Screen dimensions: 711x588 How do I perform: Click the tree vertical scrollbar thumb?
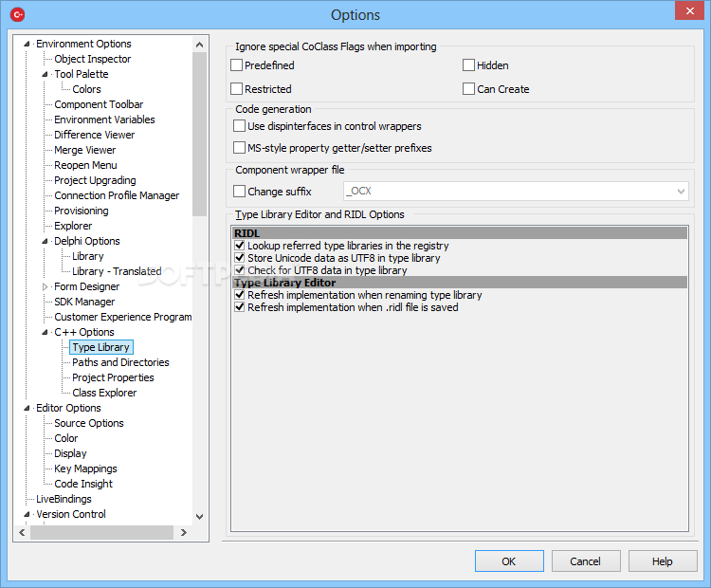199,135
